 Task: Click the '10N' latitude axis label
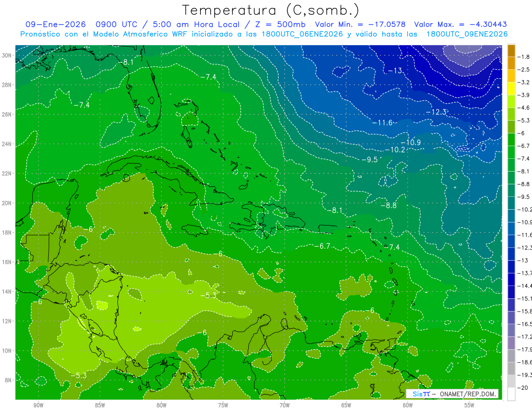8,351
